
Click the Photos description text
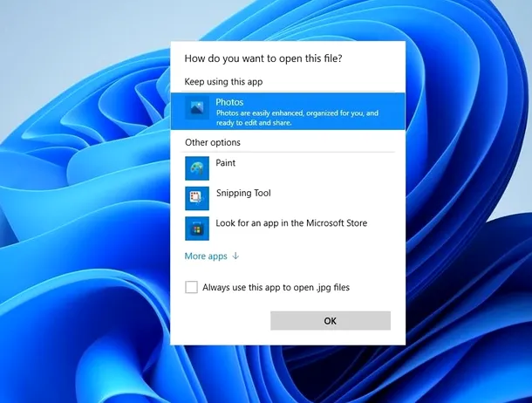[297, 118]
